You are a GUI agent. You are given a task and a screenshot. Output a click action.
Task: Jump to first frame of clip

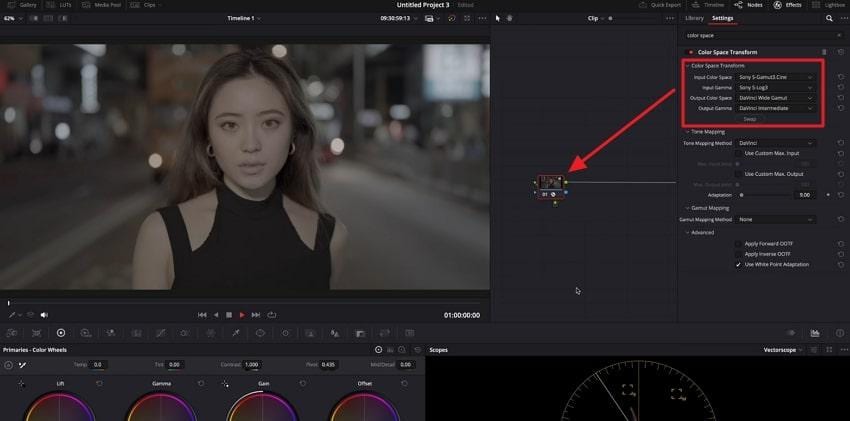[x=202, y=315]
